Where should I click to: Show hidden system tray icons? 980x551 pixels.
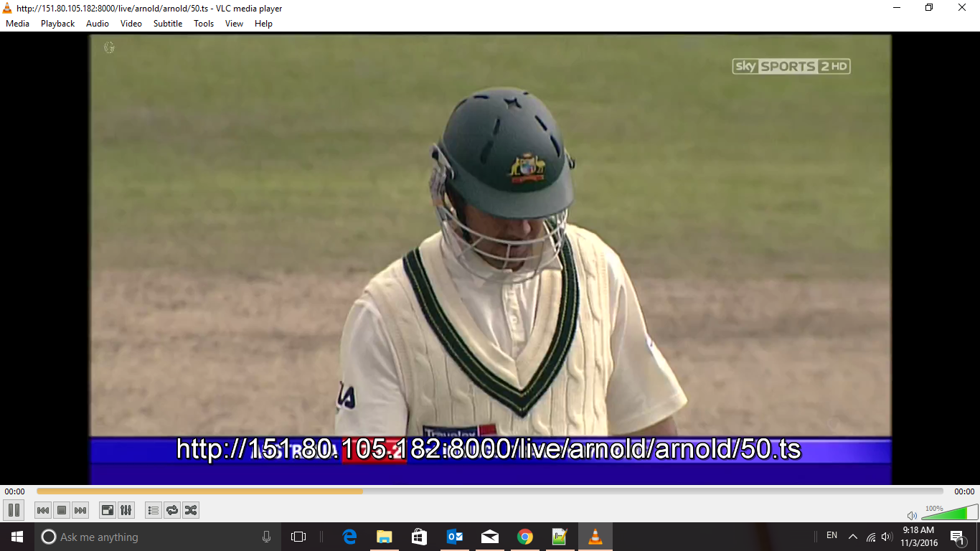[853, 537]
